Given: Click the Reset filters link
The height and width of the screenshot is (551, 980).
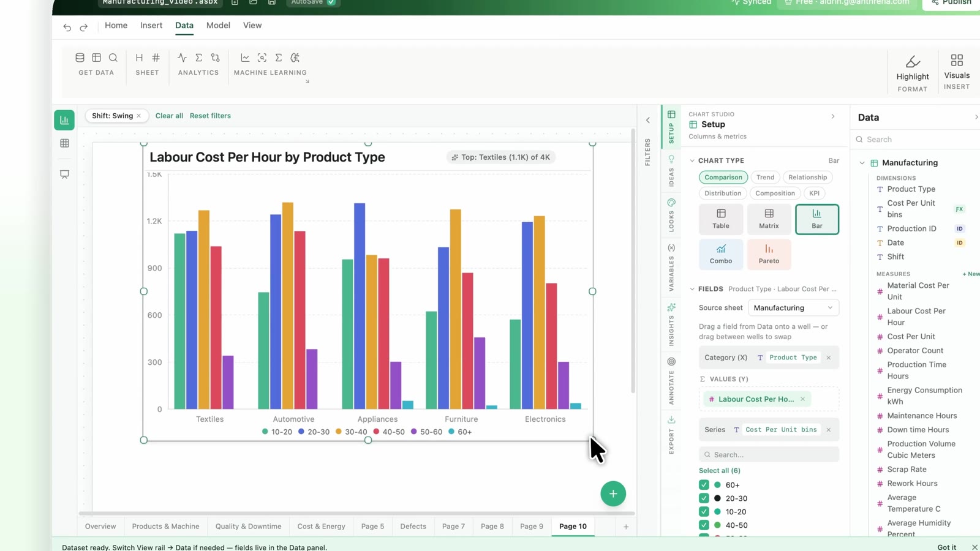Looking at the screenshot, I should coord(210,116).
